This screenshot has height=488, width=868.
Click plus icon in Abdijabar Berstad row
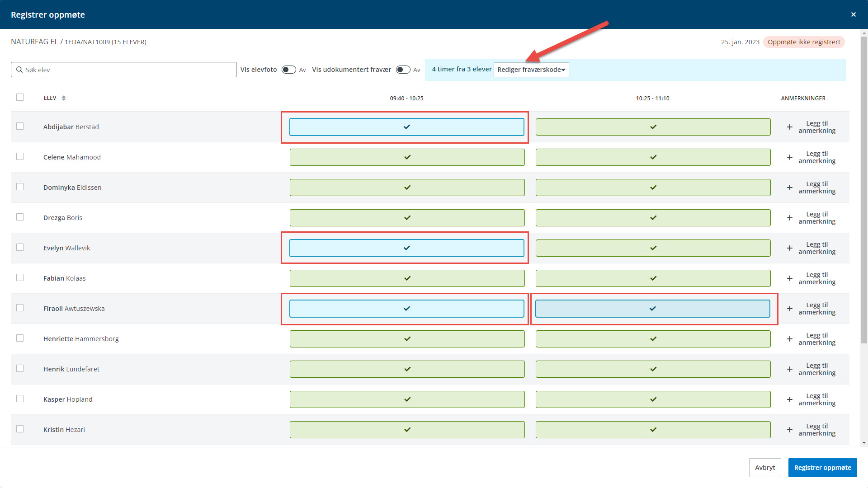click(789, 127)
